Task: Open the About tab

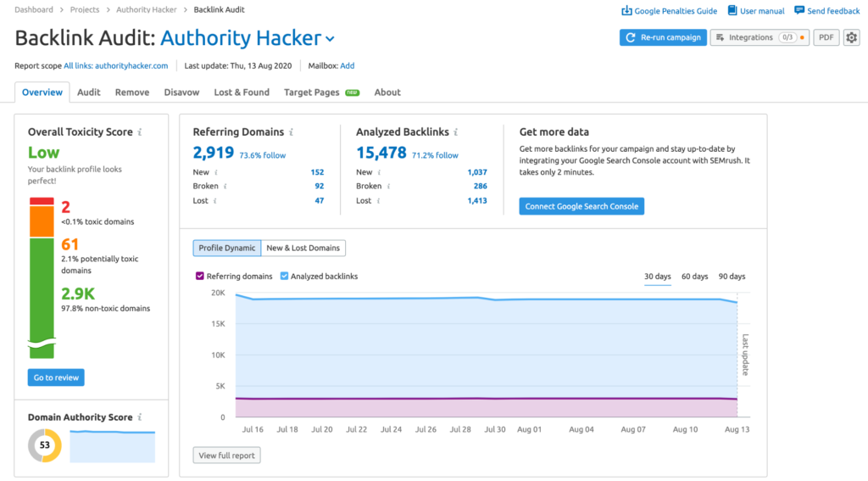Action: [x=387, y=92]
